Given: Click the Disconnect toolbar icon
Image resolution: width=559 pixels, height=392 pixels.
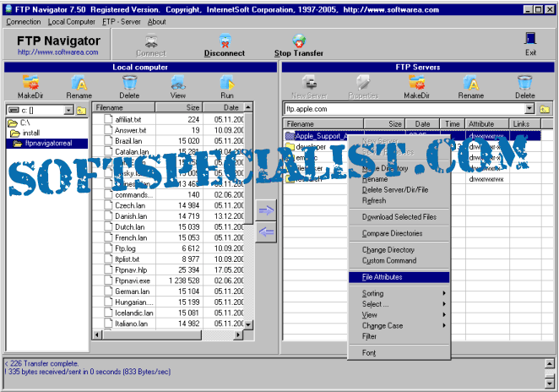Looking at the screenshot, I should tap(225, 41).
